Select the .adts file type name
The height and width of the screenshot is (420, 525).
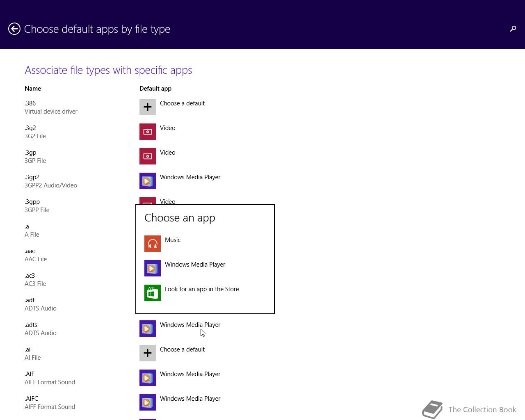click(x=31, y=325)
